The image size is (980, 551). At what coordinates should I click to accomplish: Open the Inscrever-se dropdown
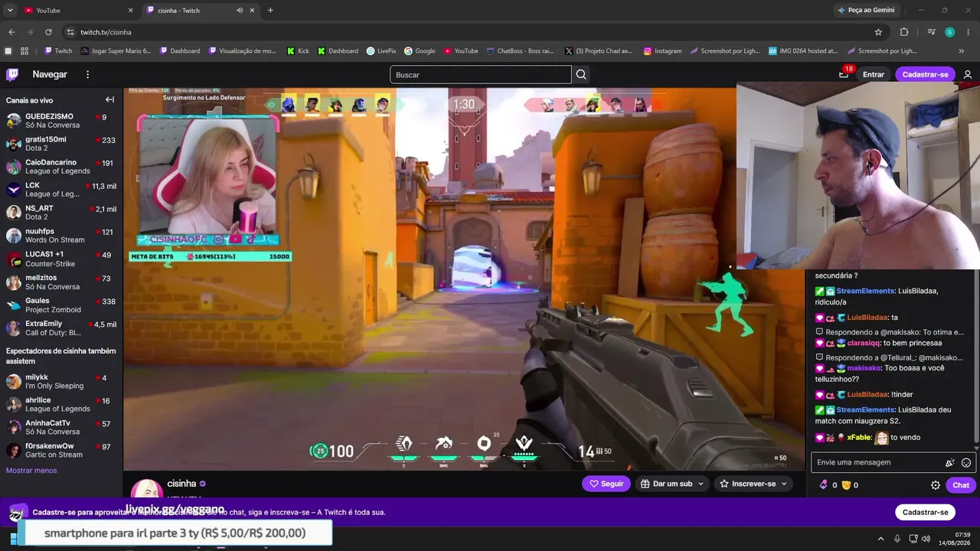tap(753, 484)
